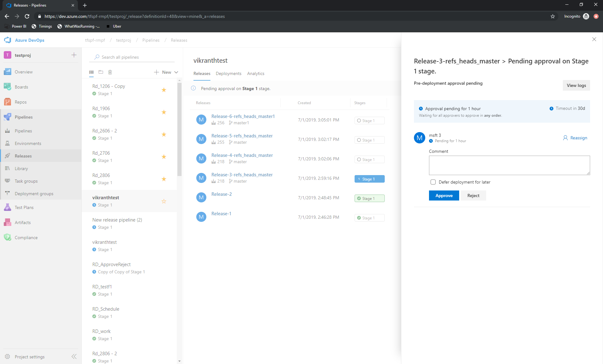This screenshot has width=603, height=364.
Task: Click the Library icon in sidebar
Action: coord(7,168)
